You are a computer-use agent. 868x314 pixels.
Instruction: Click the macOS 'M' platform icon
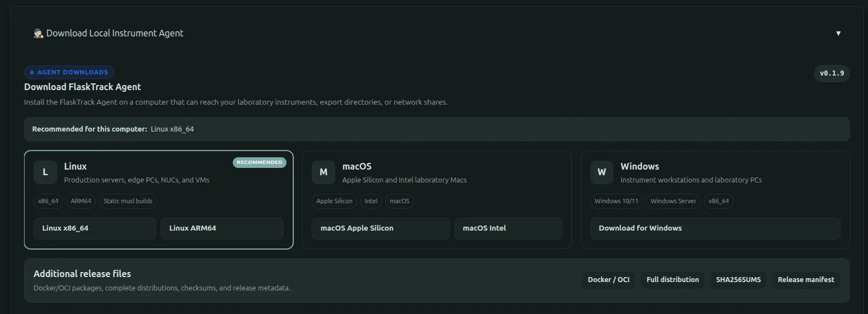[x=323, y=172]
